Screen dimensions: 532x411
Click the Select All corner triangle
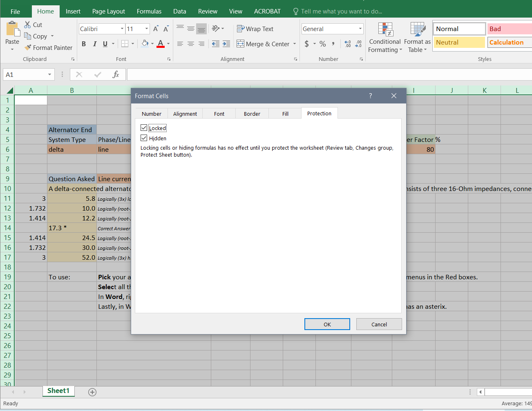pos(10,90)
